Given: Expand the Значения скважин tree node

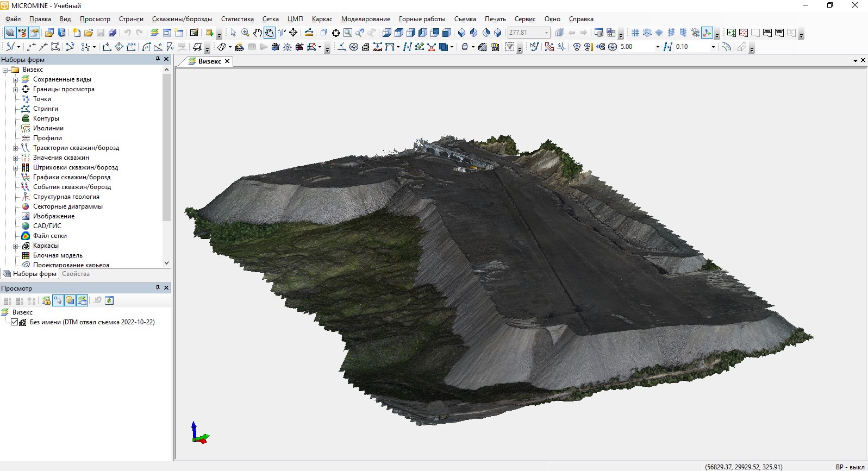Looking at the screenshot, I should pyautogui.click(x=16, y=158).
